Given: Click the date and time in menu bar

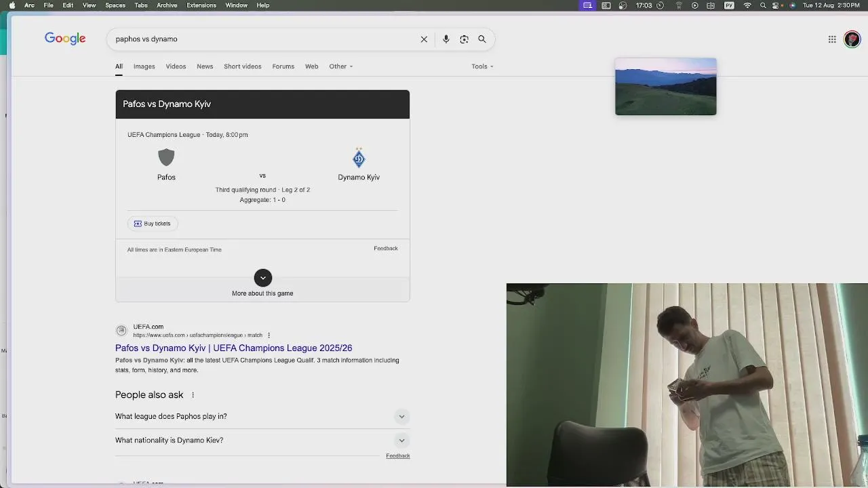Looking at the screenshot, I should coord(831,5).
